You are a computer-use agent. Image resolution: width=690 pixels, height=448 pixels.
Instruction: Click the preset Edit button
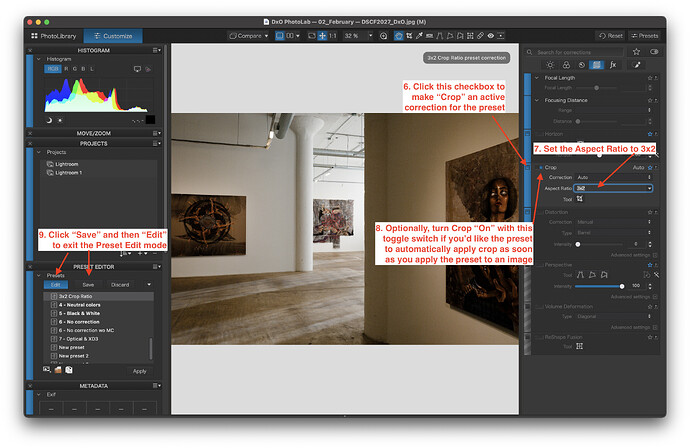(x=55, y=285)
